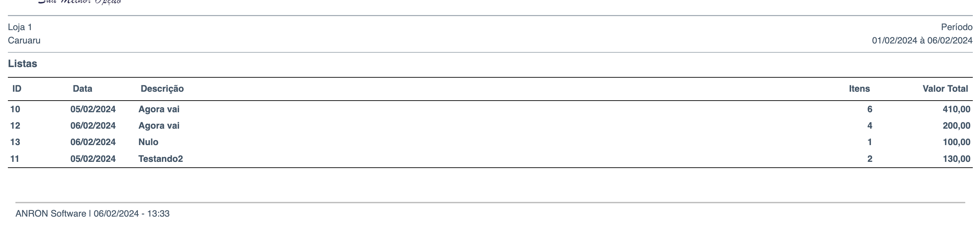This screenshot has height=232, width=980.
Task: Click the ID 13 cell
Action: point(15,142)
